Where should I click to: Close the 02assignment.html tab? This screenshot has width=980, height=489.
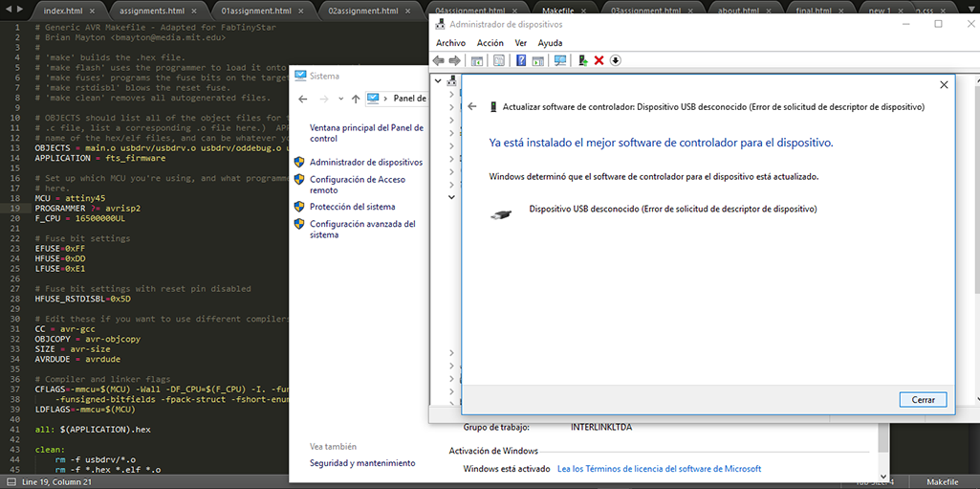(410, 11)
